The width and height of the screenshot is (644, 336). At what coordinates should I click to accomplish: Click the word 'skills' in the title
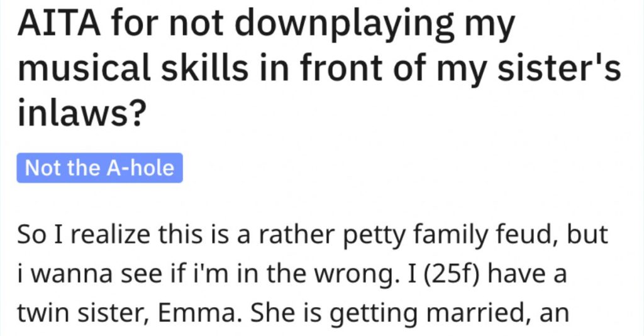204,67
